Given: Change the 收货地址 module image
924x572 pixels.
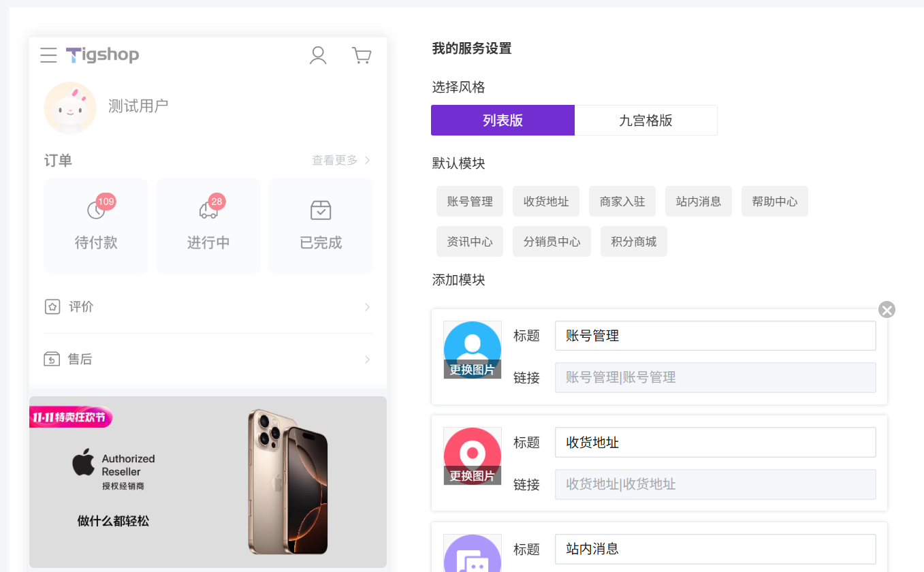Looking at the screenshot, I should pyautogui.click(x=473, y=476).
